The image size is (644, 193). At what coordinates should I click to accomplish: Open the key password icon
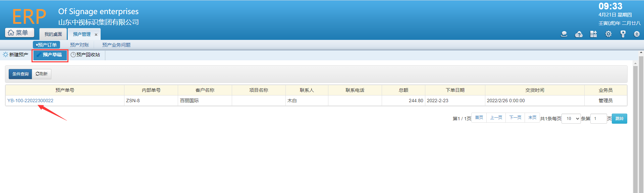tap(623, 34)
